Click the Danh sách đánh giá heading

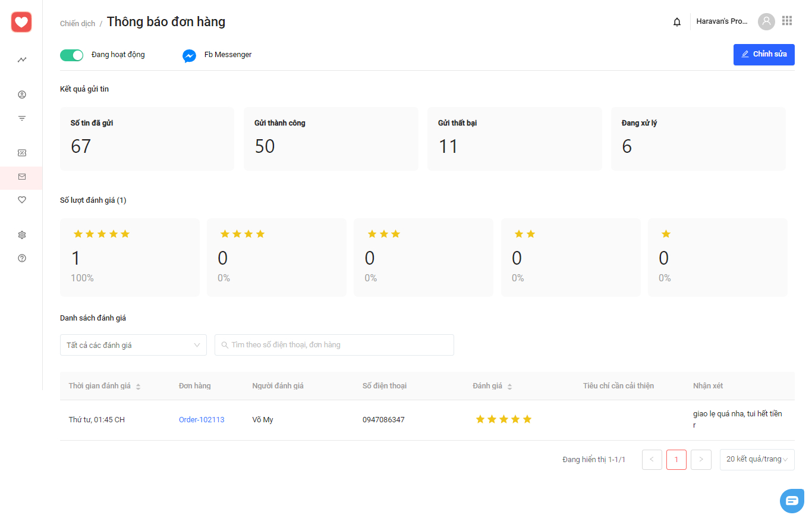tap(93, 318)
